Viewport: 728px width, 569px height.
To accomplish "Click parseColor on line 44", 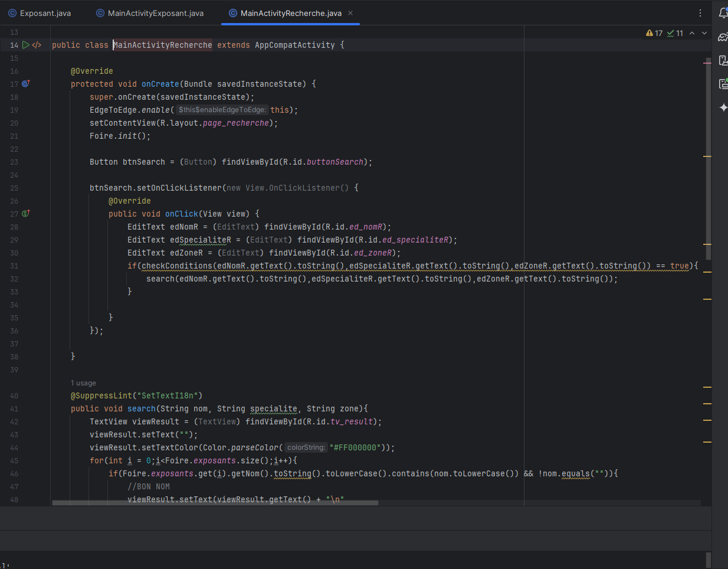I will (255, 447).
